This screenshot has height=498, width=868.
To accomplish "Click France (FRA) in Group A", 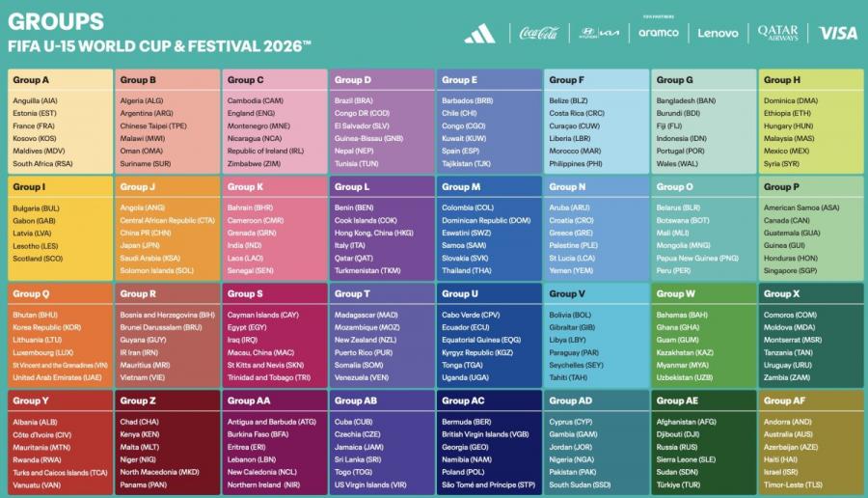I will pyautogui.click(x=34, y=125).
